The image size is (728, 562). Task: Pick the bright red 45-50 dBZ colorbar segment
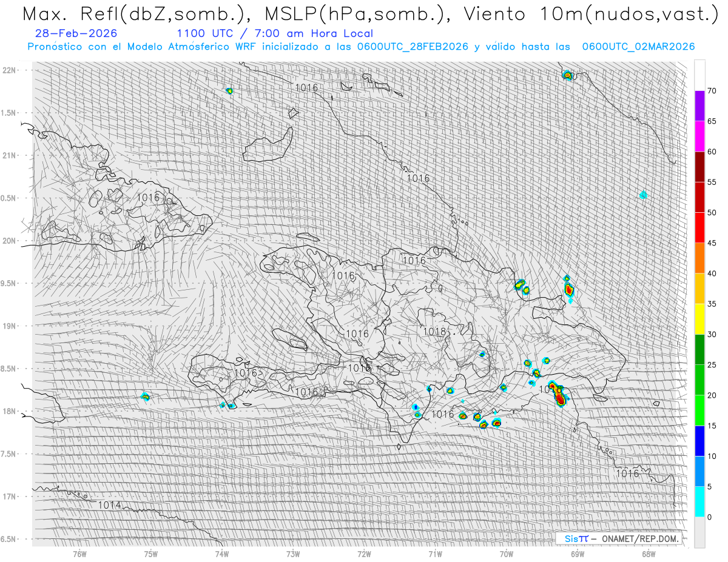pos(699,228)
